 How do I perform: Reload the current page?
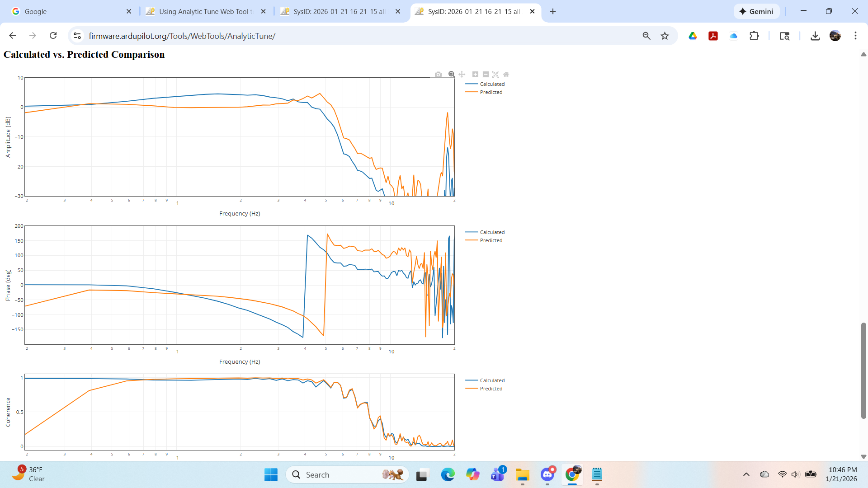coord(53,36)
